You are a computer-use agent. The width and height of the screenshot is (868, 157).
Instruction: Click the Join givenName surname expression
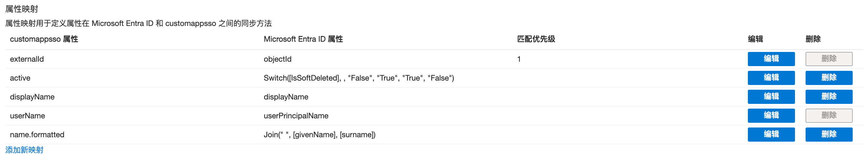(319, 135)
